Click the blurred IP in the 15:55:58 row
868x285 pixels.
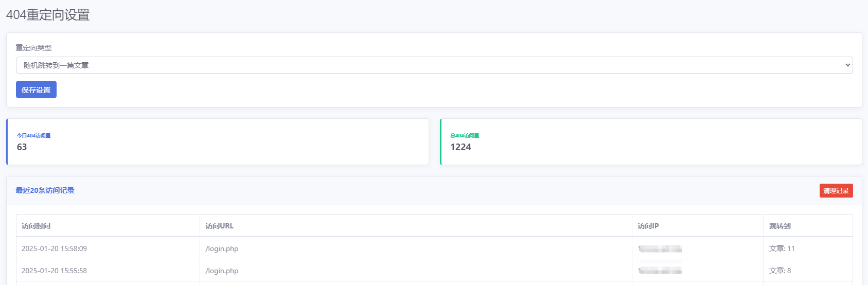click(x=660, y=271)
